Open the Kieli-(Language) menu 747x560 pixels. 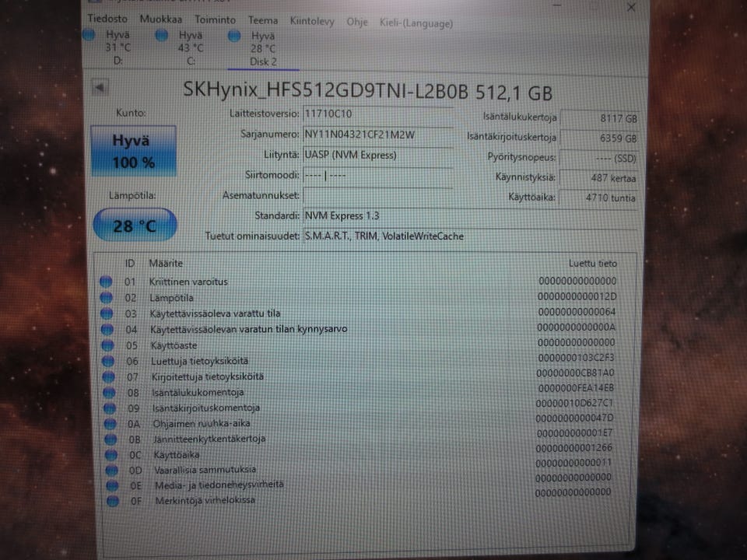pos(416,23)
